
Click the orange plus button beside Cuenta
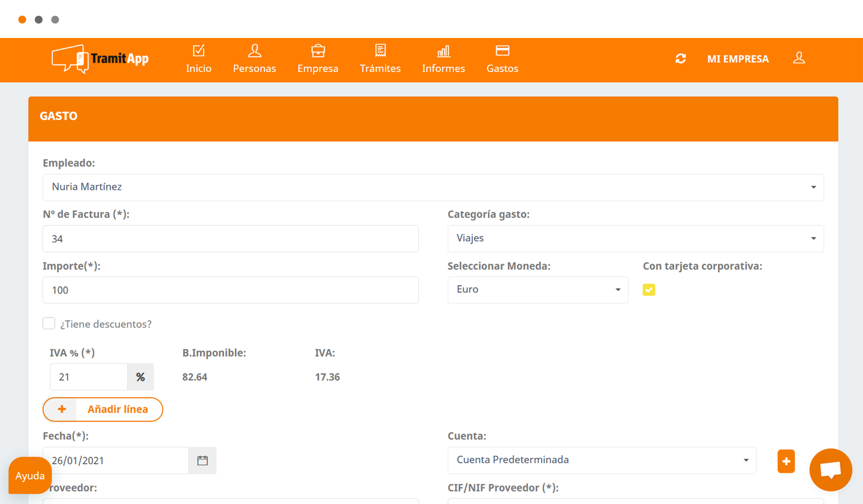[786, 461]
